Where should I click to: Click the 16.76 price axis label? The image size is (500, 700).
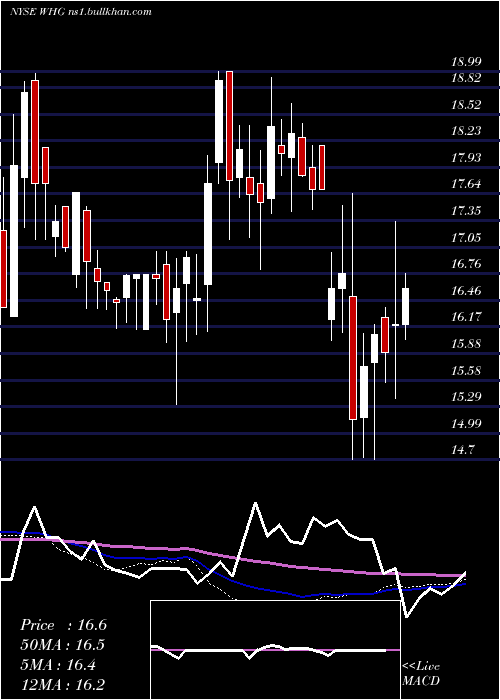click(466, 264)
